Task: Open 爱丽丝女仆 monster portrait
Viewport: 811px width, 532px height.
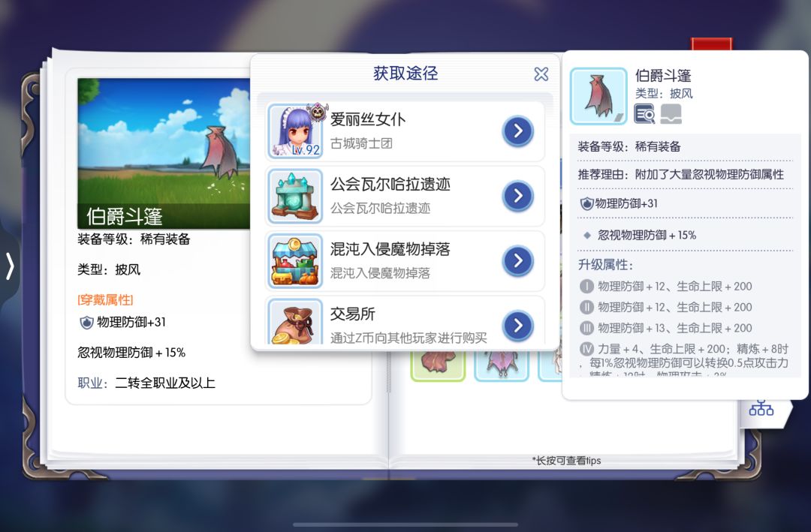Action: tap(295, 131)
